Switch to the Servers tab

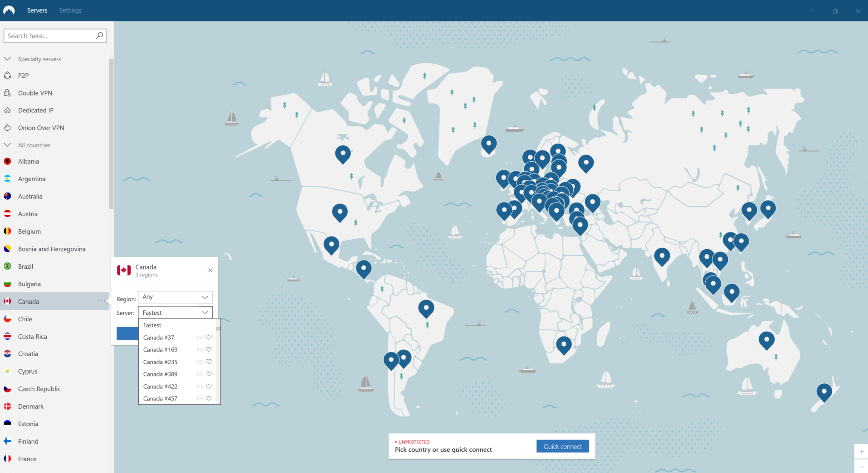click(37, 10)
